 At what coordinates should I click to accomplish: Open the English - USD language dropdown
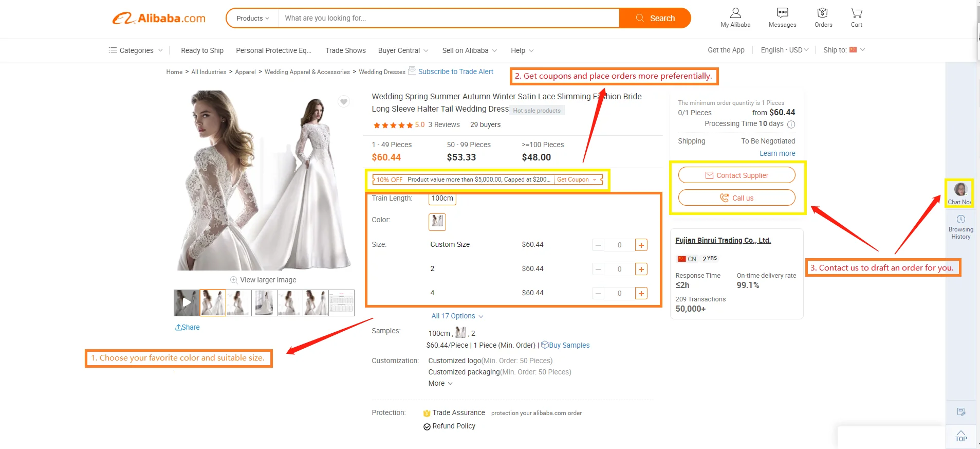point(785,50)
